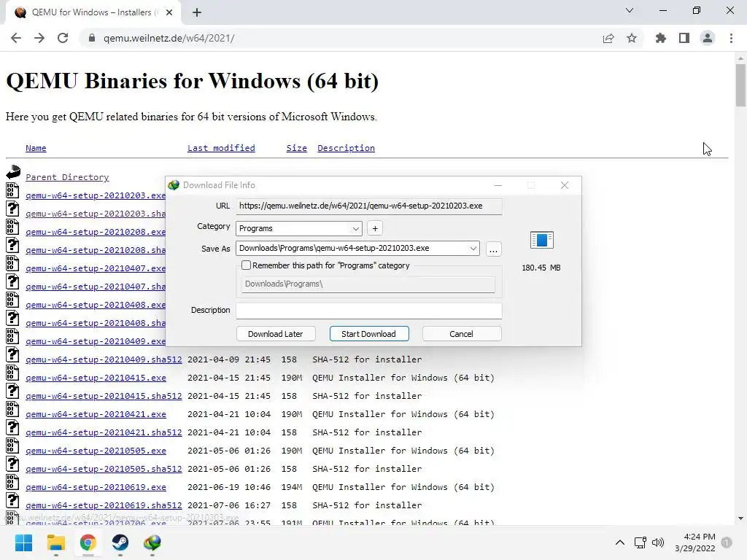Open the tab search chevron in Chrome
Viewport: 747px width, 560px height.
click(630, 10)
